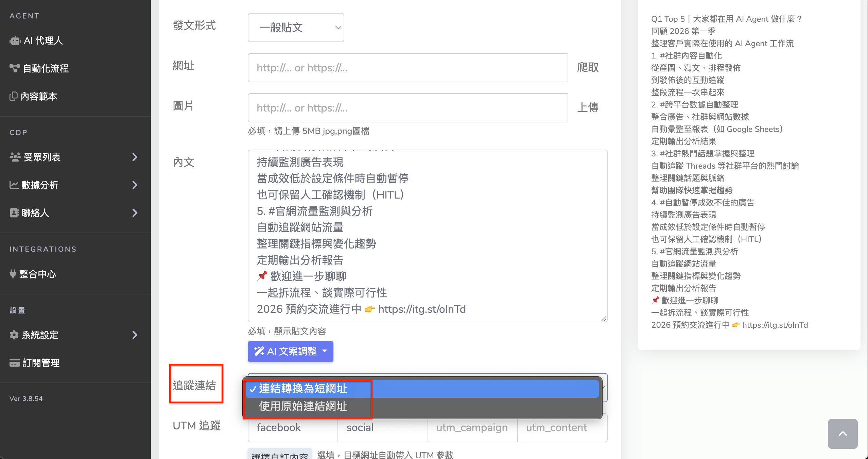Image resolution: width=868 pixels, height=459 pixels.
Task: Select 連結轉換為短網址 option
Action: pyautogui.click(x=303, y=389)
